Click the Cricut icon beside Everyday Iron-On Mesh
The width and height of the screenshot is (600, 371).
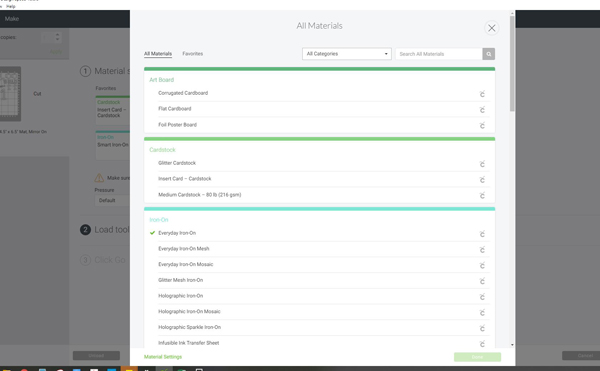[482, 249]
